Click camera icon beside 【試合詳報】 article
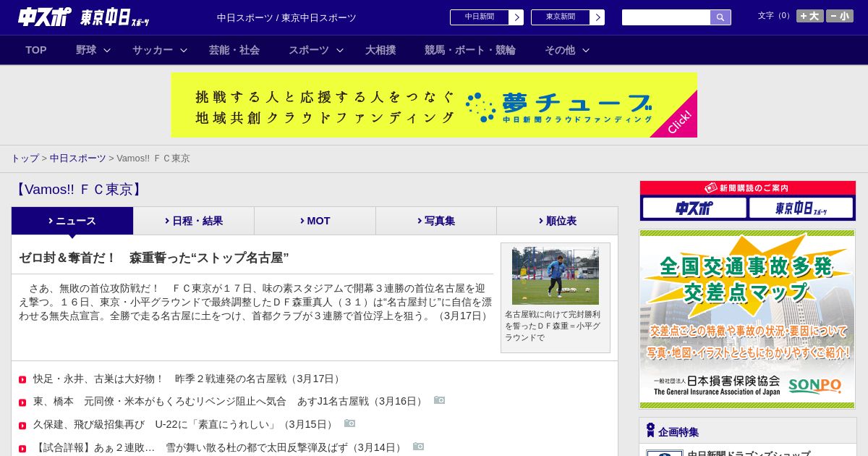The height and width of the screenshot is (456, 868). coord(418,447)
